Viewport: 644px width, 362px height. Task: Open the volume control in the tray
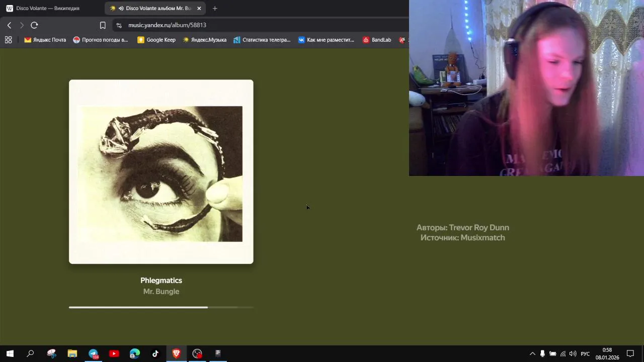[573, 353]
